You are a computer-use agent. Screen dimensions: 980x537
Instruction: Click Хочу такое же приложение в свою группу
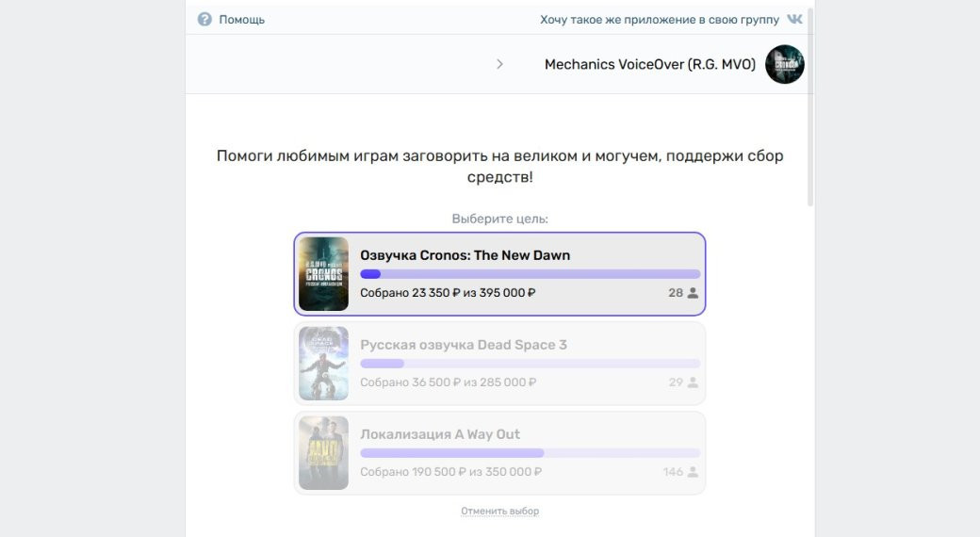click(660, 19)
